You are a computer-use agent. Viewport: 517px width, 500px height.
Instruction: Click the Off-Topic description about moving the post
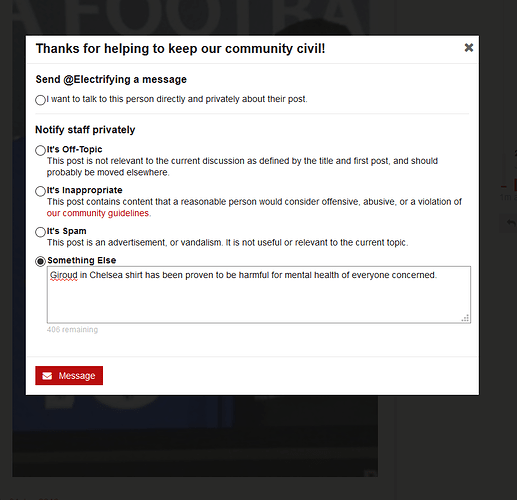(x=242, y=167)
